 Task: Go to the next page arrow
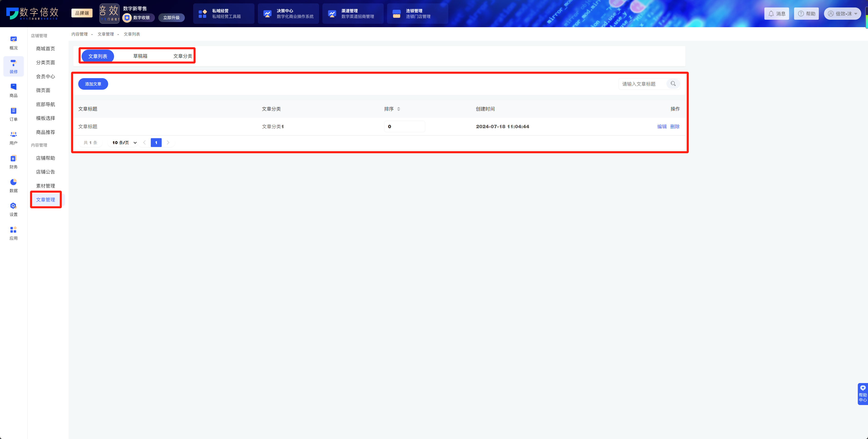point(168,142)
